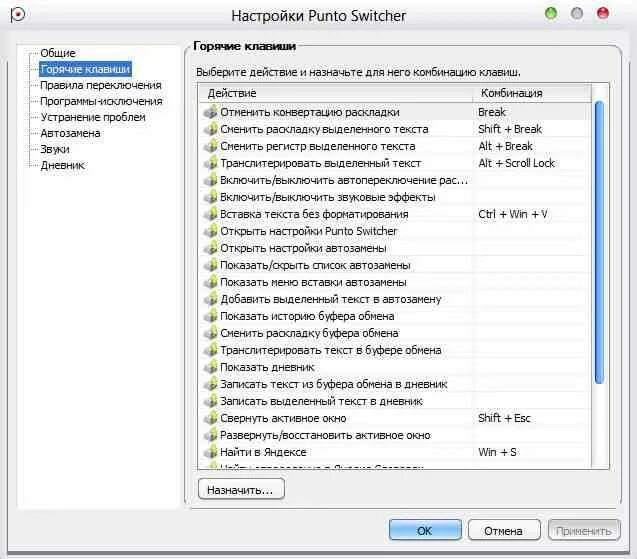Click the 'Назначить...' button
This screenshot has width=637, height=559.
pos(241,489)
